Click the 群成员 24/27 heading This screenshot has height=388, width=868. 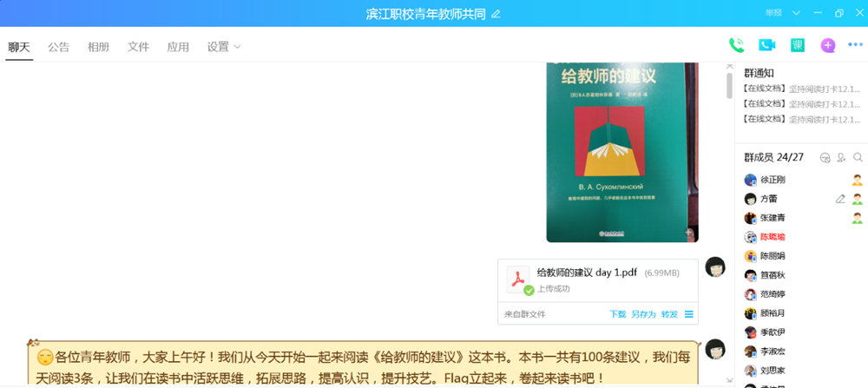774,158
